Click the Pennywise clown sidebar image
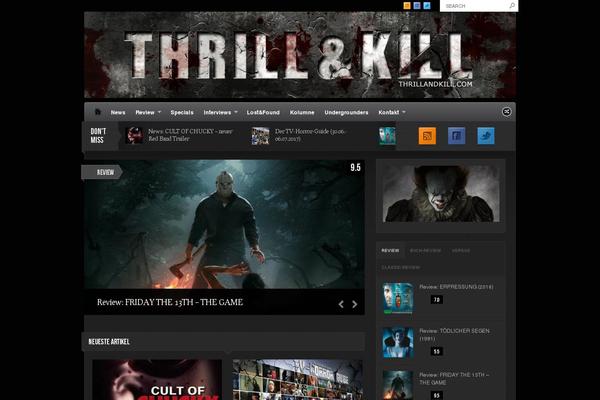The image size is (600, 400). [441, 194]
